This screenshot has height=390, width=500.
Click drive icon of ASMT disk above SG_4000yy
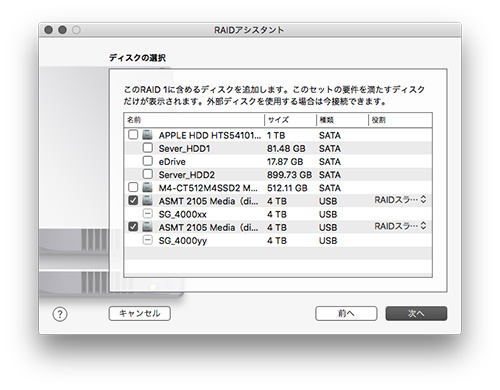pyautogui.click(x=147, y=227)
